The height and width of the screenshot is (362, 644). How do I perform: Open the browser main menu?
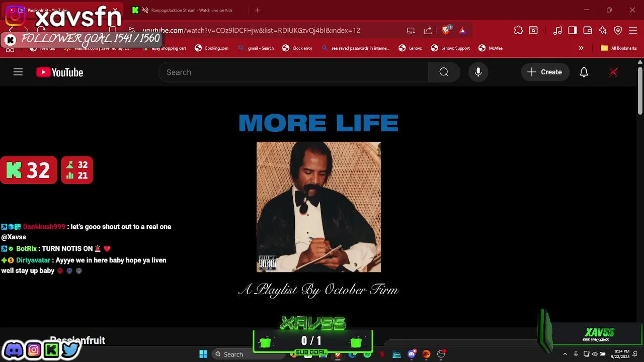coord(633,31)
